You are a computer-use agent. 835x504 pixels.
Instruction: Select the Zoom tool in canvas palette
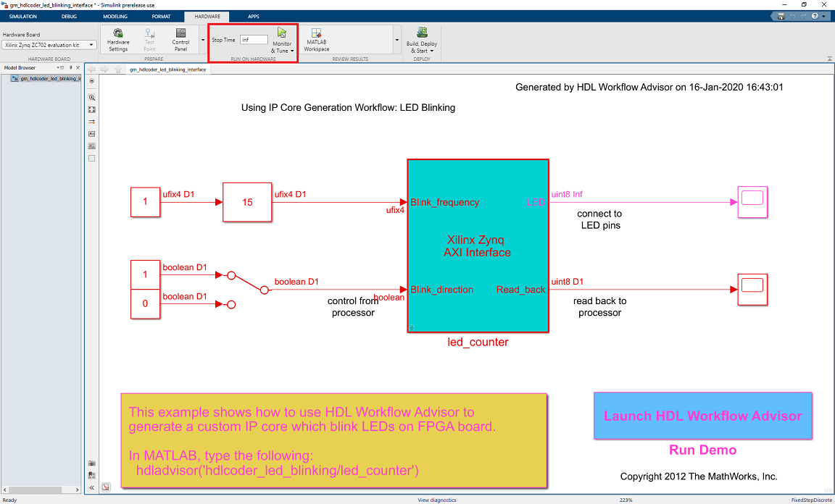91,98
